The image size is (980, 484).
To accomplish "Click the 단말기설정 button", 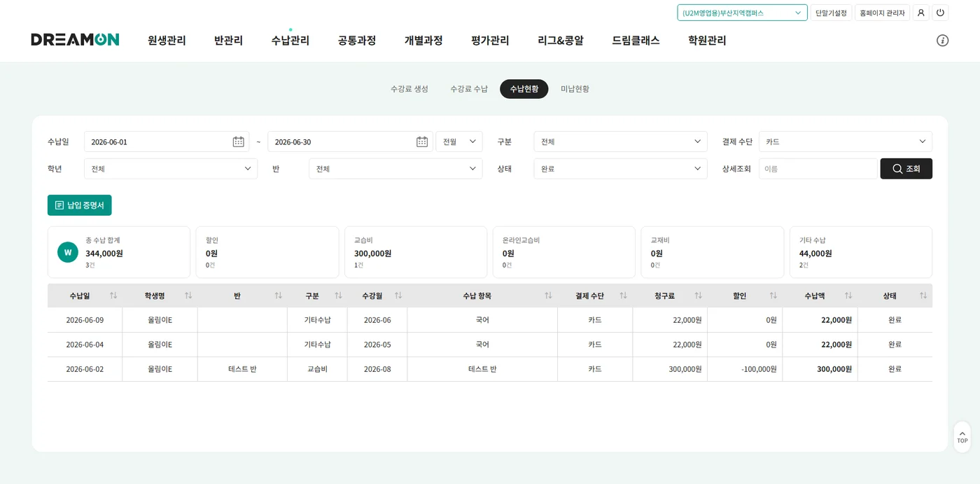I will click(x=831, y=13).
